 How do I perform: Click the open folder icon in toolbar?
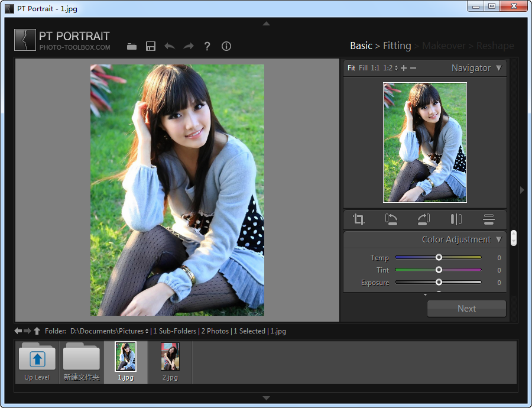[132, 47]
